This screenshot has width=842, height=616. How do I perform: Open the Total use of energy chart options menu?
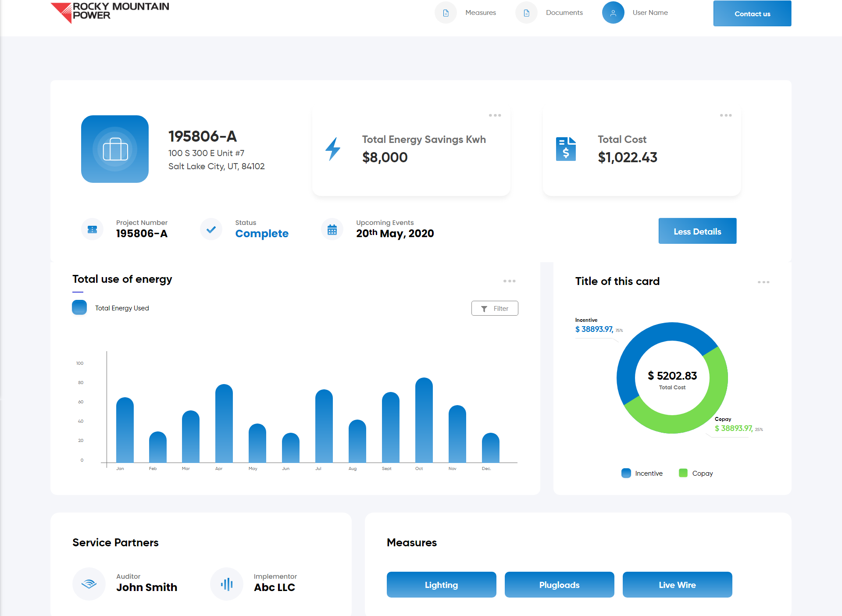509,281
